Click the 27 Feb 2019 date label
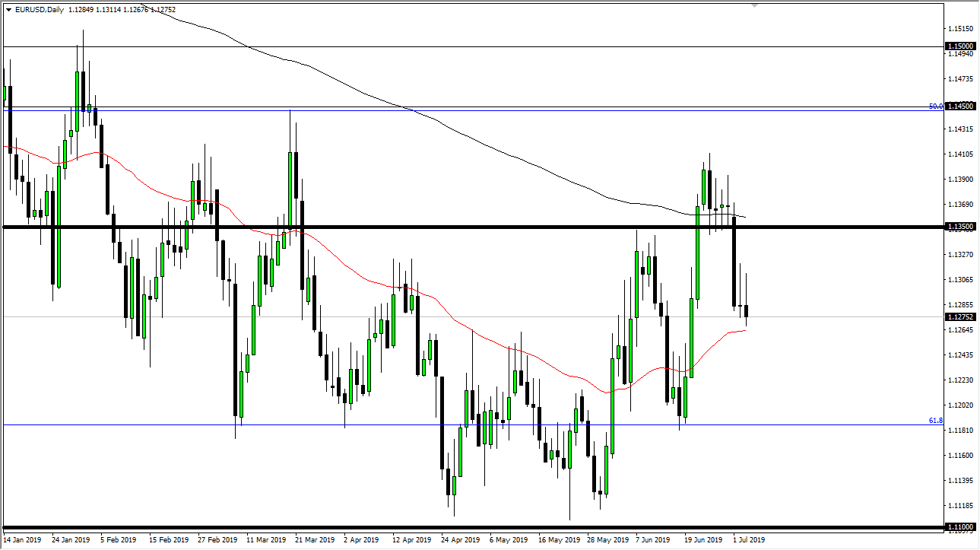This screenshot has width=980, height=550. tap(217, 540)
